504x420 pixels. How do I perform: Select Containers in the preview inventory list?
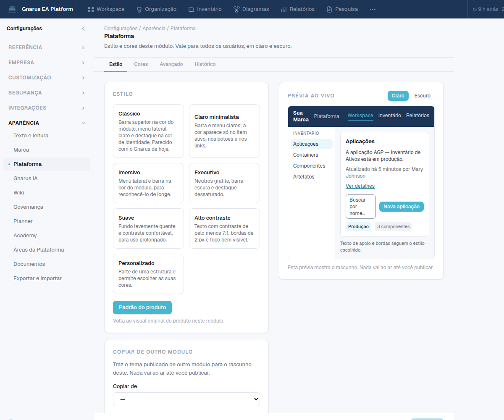312,155
